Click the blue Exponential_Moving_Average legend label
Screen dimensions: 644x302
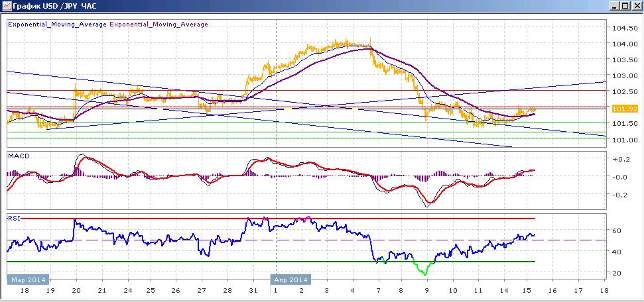58,25
